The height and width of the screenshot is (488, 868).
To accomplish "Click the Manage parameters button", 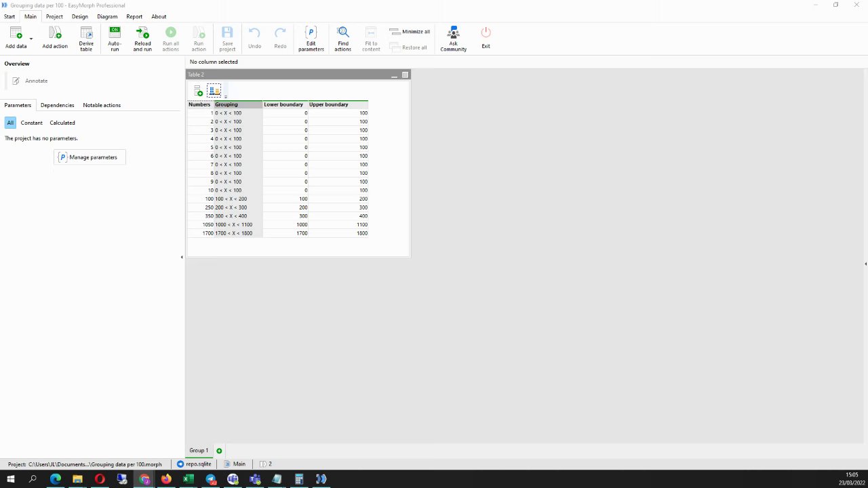I will tap(90, 157).
